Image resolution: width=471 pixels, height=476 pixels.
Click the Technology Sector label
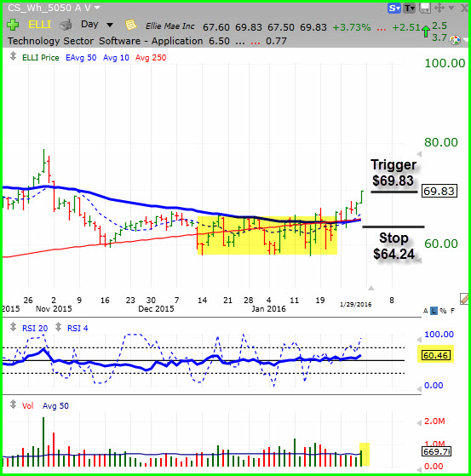coord(50,41)
